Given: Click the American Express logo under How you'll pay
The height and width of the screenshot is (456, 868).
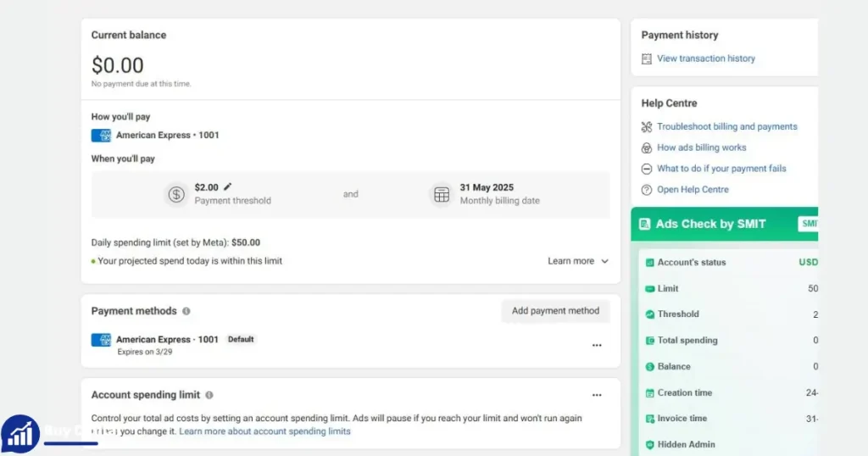Looking at the screenshot, I should tap(102, 135).
